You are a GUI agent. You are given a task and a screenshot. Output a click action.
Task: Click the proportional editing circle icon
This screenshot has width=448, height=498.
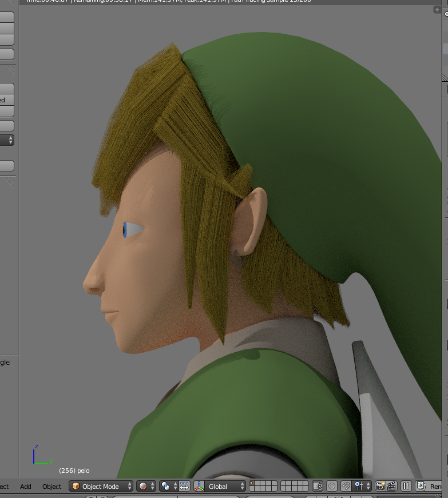click(x=332, y=486)
